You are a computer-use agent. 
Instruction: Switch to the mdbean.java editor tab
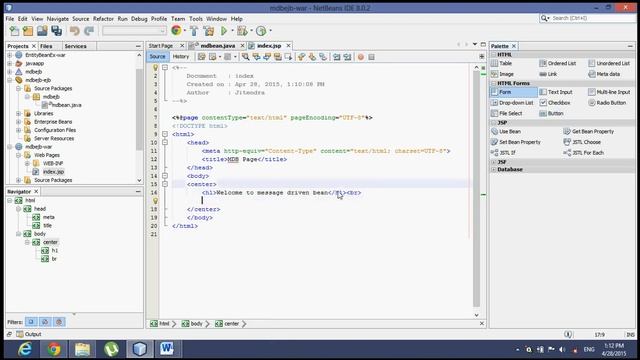click(x=218, y=46)
